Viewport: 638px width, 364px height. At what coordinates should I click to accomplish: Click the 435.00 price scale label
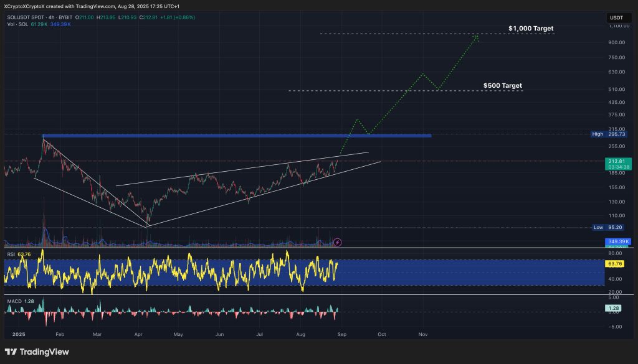617,103
